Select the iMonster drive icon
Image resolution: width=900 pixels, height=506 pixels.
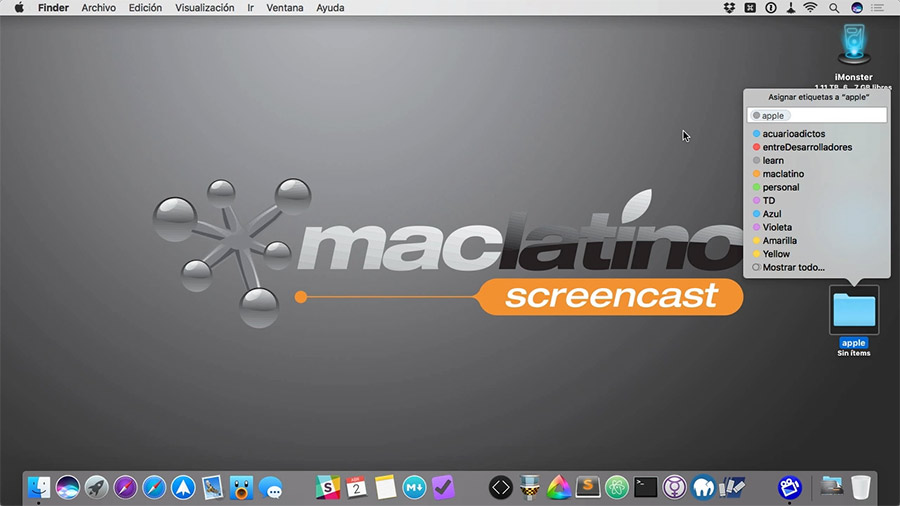tap(854, 46)
